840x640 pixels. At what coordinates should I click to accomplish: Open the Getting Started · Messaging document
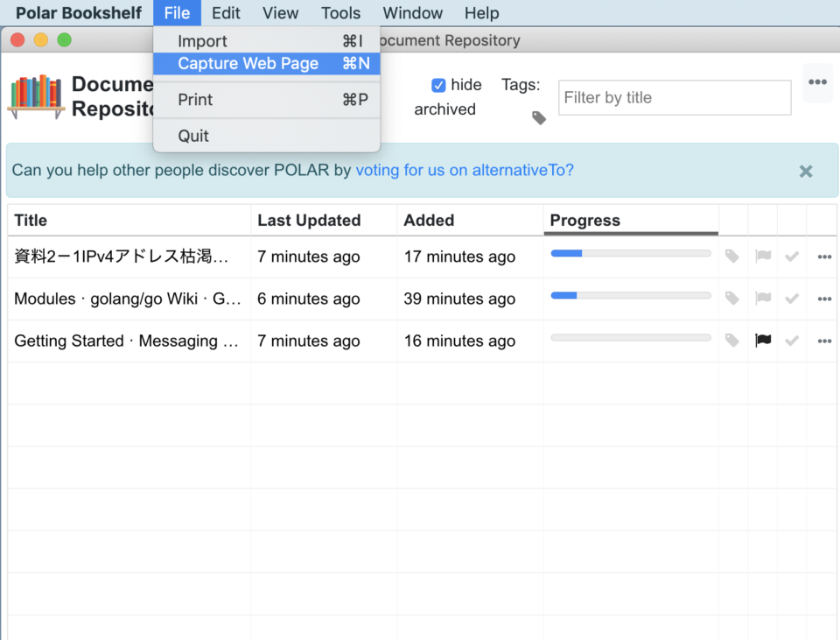126,341
